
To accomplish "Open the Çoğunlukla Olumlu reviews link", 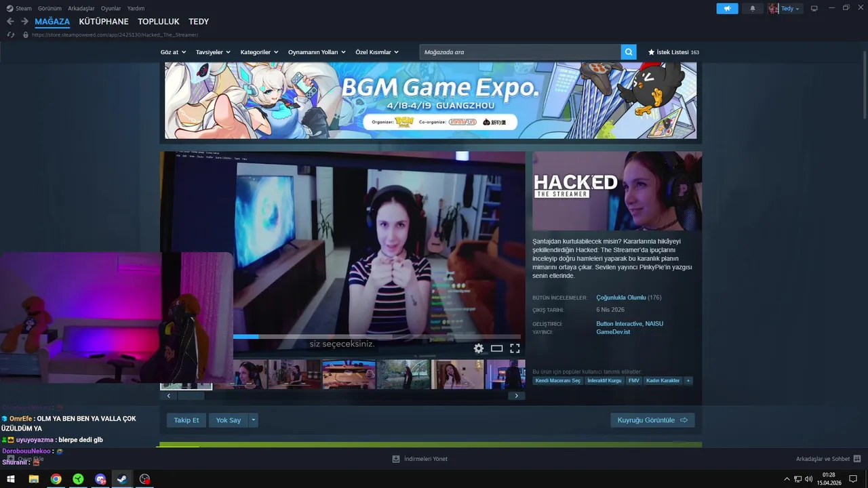I will coord(620,298).
